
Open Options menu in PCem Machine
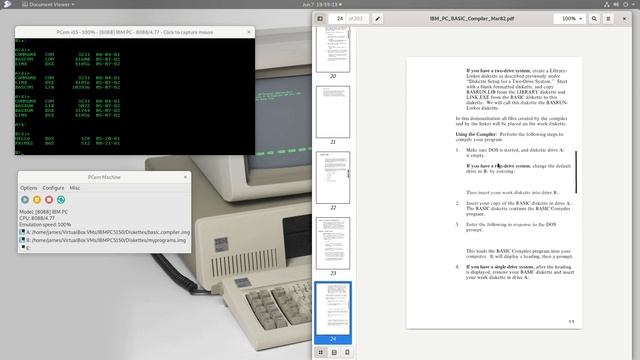click(29, 188)
